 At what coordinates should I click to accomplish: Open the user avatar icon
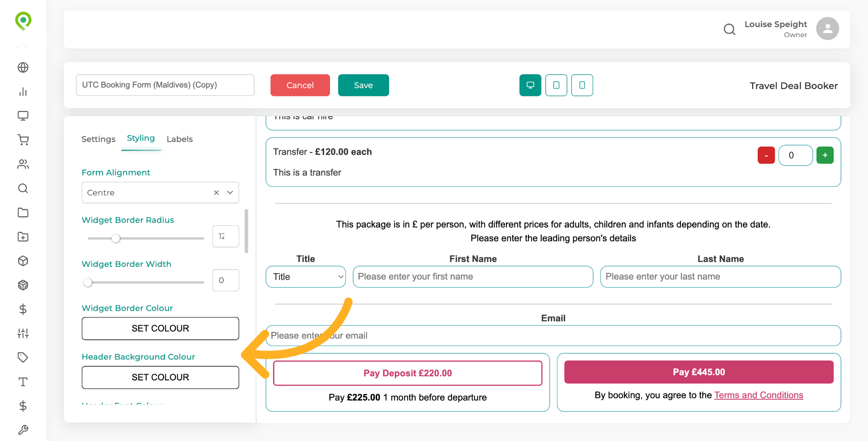(827, 29)
